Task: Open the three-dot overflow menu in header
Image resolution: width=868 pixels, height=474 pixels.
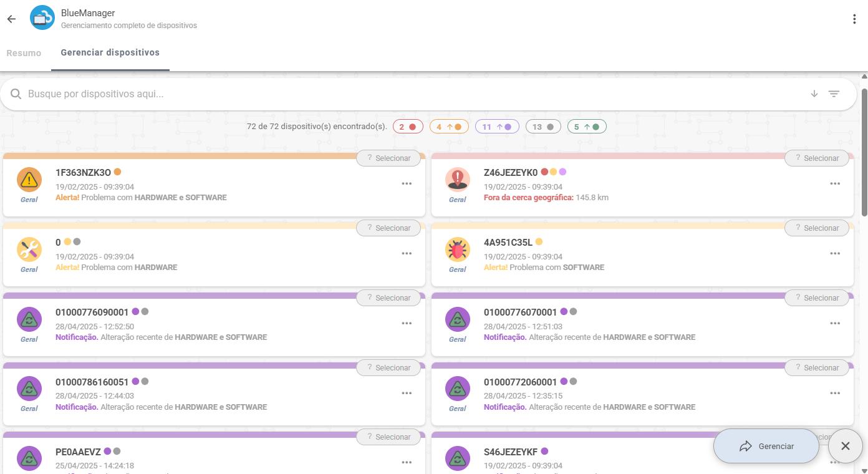Action: coord(854,19)
